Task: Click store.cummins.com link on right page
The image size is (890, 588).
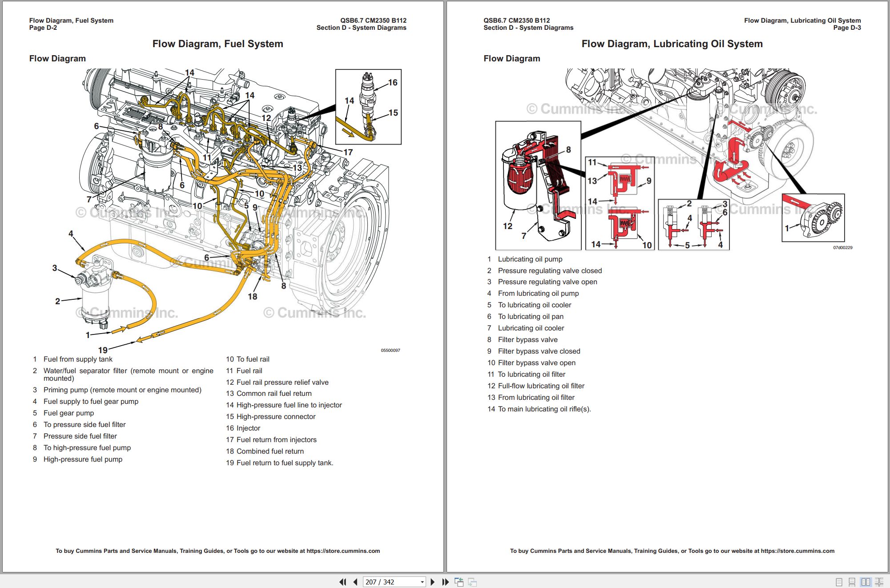Action: point(797,551)
